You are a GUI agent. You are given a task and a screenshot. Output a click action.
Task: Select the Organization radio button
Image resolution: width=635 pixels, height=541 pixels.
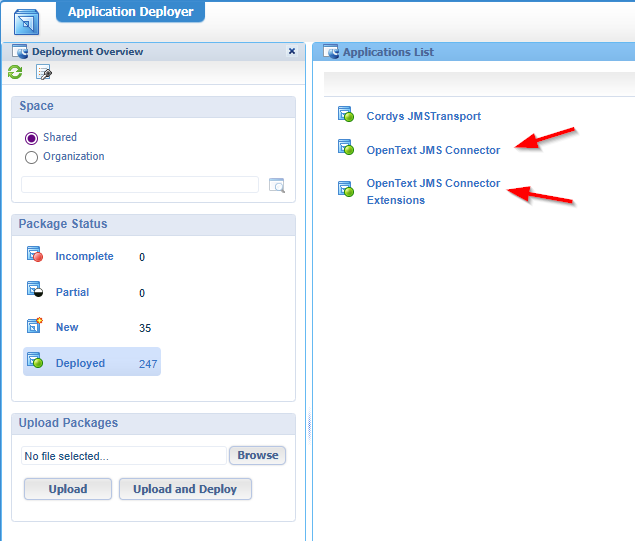(32, 157)
